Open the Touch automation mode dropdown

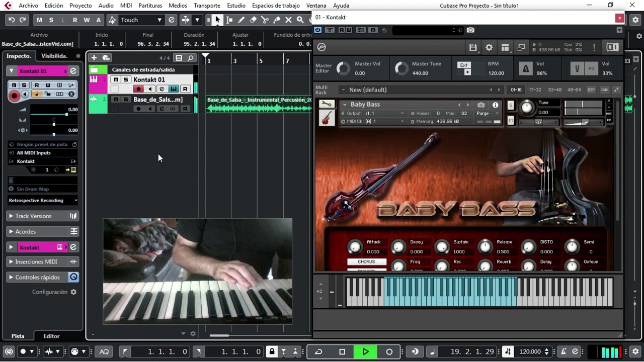click(x=141, y=20)
